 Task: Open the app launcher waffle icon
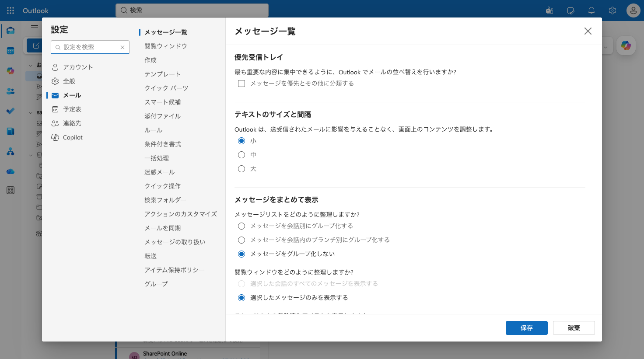pos(10,10)
